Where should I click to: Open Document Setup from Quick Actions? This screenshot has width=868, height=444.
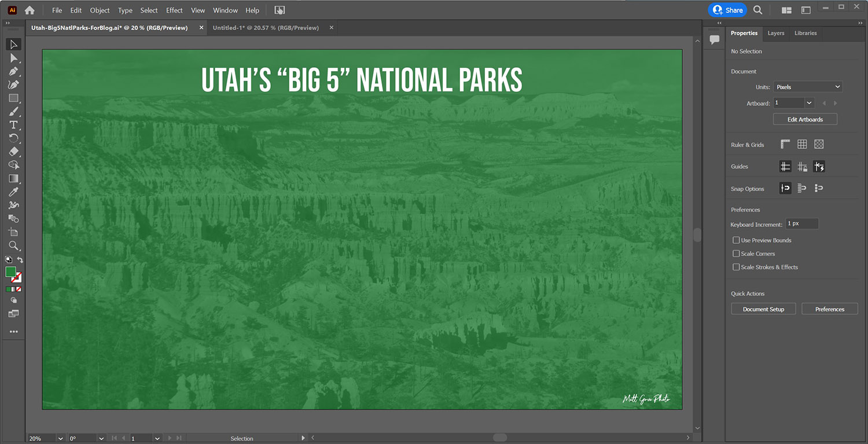click(x=763, y=309)
